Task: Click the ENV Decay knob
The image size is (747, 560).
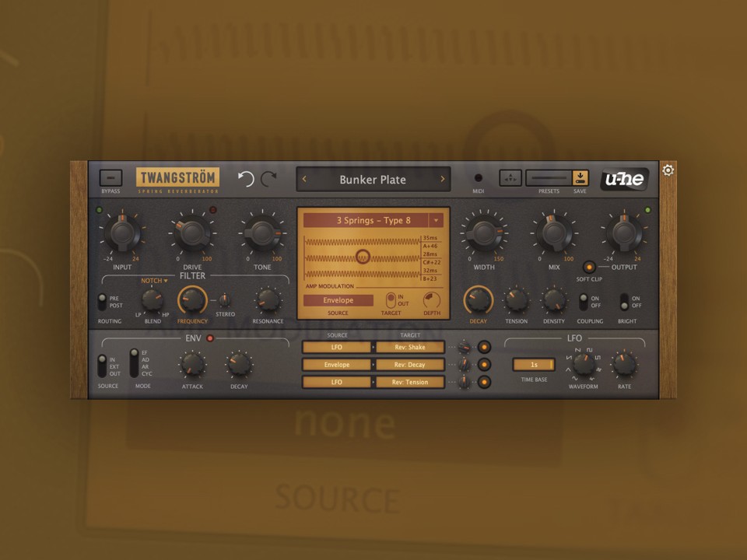Action: pyautogui.click(x=239, y=366)
